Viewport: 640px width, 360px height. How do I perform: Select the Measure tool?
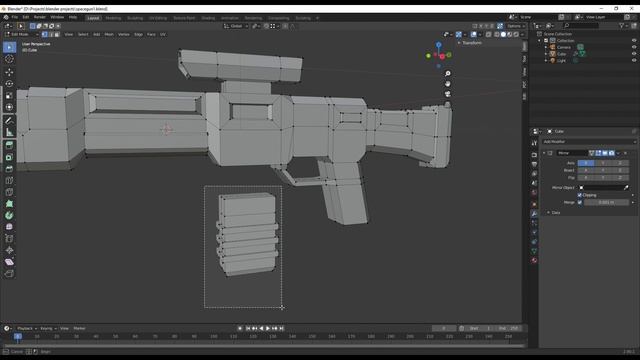[9, 132]
